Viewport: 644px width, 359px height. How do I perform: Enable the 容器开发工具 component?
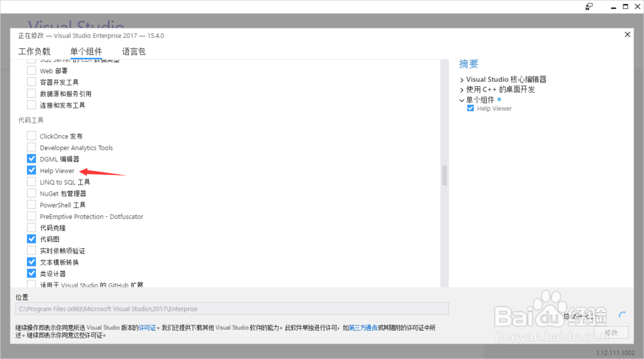pos(32,82)
